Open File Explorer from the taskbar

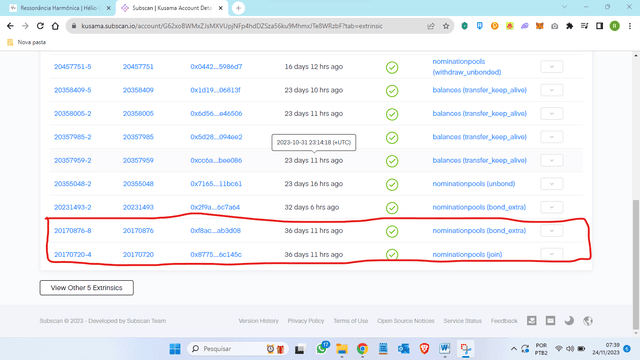click(x=342, y=349)
